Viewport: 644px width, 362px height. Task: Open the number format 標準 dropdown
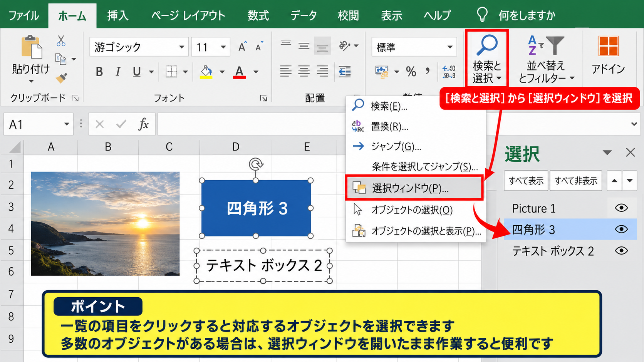click(x=449, y=47)
